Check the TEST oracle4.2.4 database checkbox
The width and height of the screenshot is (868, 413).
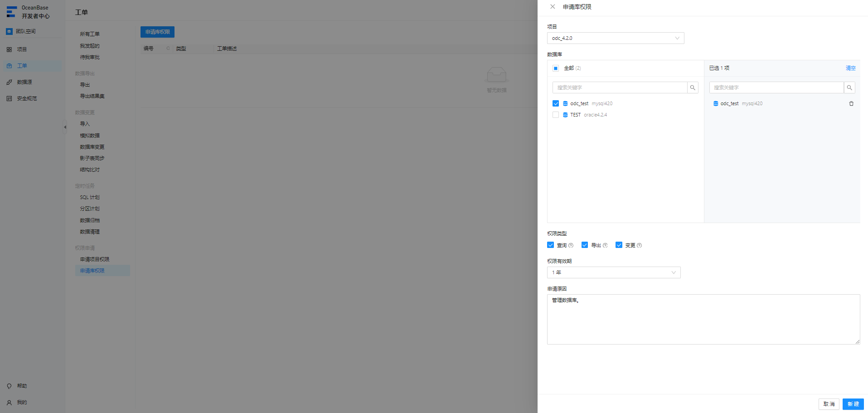pos(556,115)
